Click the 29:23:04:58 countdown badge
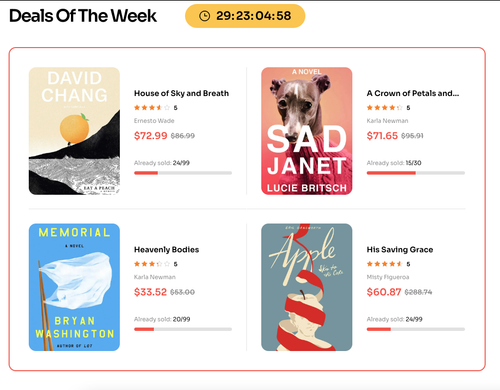Image resolution: width=500 pixels, height=390 pixels. point(245,16)
